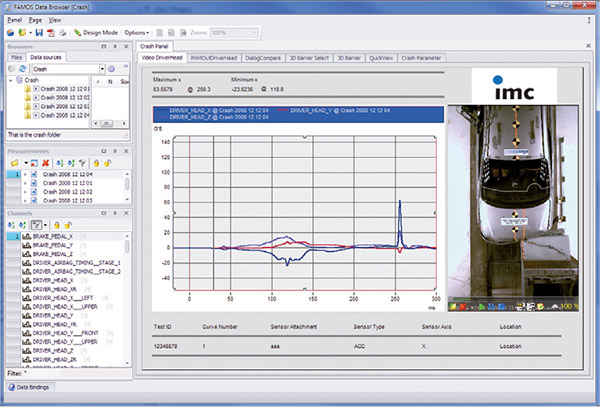
Task: Click the PDF export icon
Action: tap(50, 32)
